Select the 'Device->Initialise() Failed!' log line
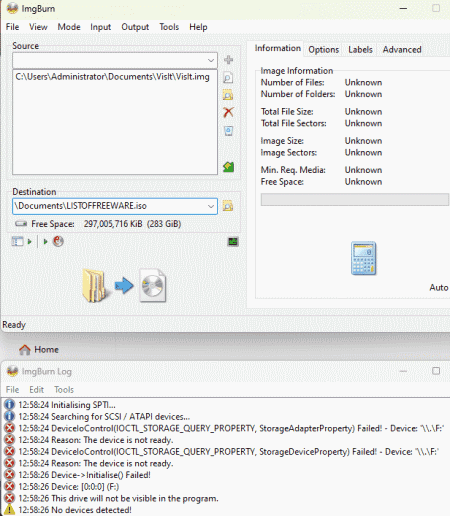450x516 pixels. click(84, 475)
